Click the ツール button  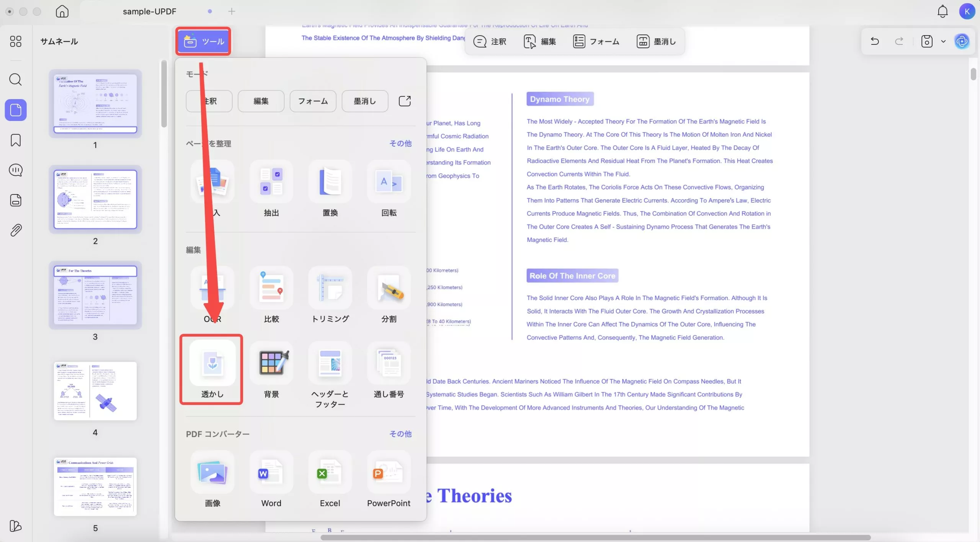(203, 41)
